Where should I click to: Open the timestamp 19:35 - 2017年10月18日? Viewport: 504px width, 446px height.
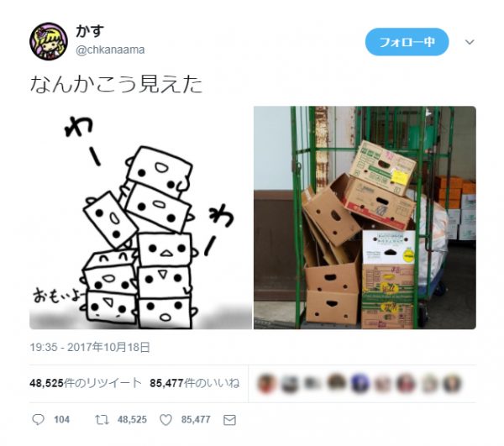(x=90, y=348)
